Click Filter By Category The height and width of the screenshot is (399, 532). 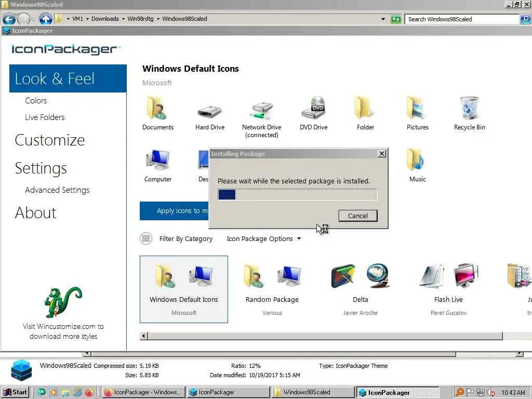(x=186, y=238)
